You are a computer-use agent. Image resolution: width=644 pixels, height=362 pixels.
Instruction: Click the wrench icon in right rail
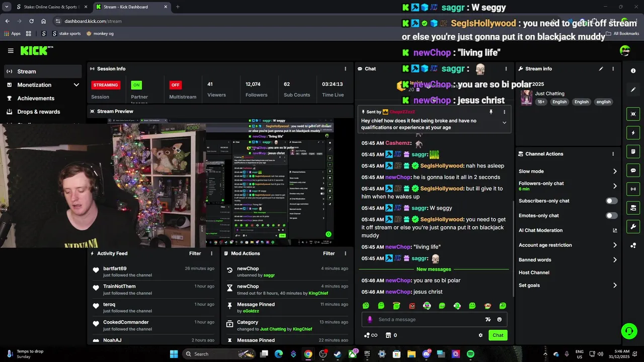(633, 226)
